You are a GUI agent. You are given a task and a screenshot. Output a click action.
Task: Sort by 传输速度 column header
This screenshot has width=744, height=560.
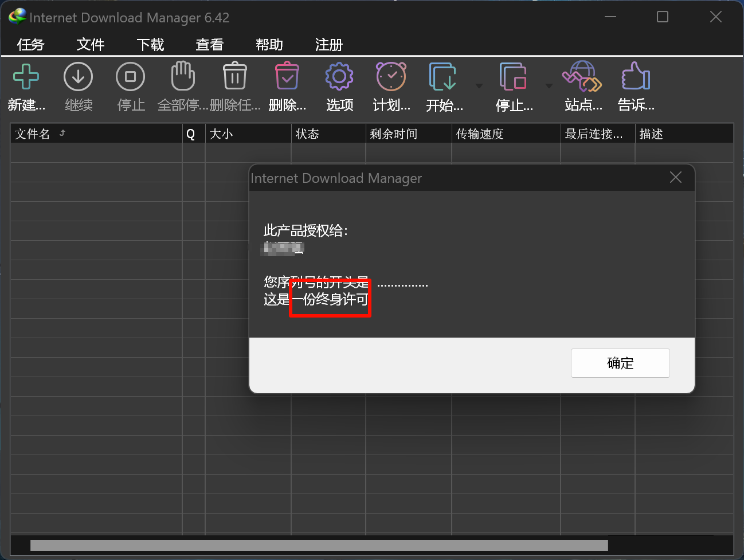pos(506,134)
